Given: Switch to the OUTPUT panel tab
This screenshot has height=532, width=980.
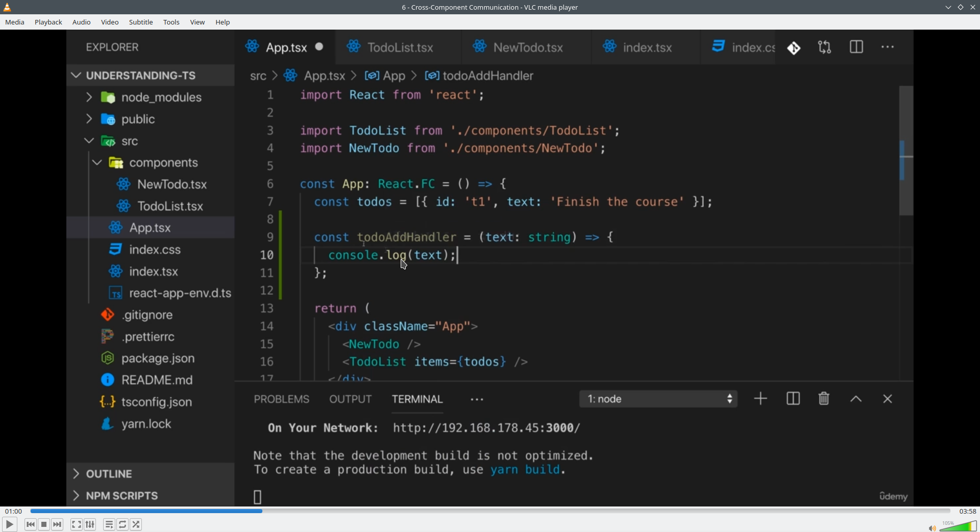Looking at the screenshot, I should pos(351,400).
